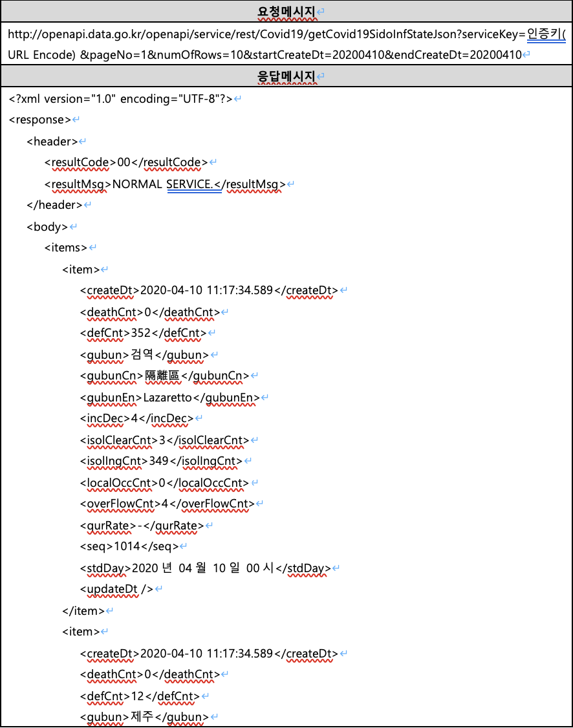The height and width of the screenshot is (728, 573).
Task: Click the <items> opening tag
Action: click(65, 248)
